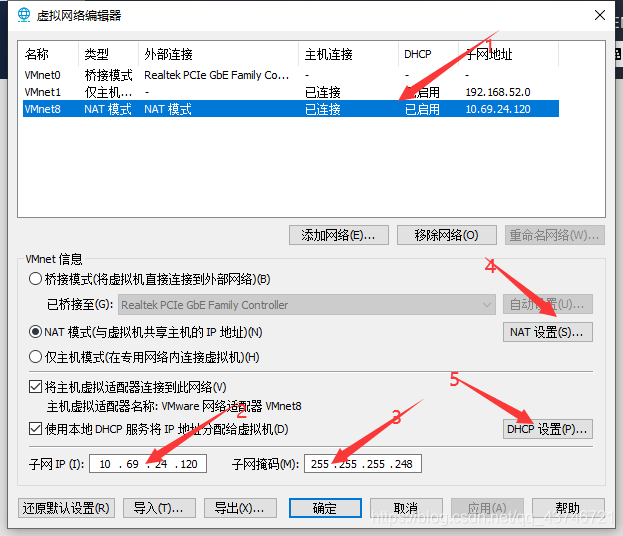Confirm with the 确定 button
The height and width of the screenshot is (536, 623).
tap(325, 508)
